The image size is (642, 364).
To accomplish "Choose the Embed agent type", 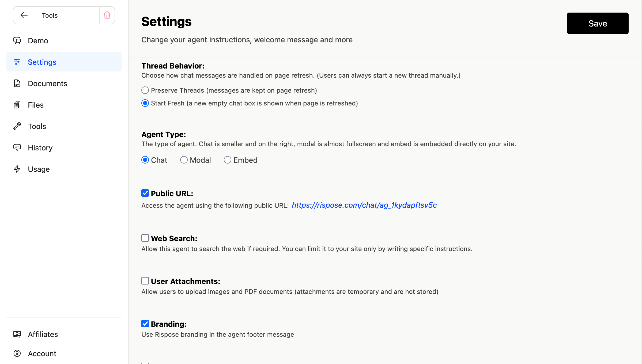I will 228,160.
